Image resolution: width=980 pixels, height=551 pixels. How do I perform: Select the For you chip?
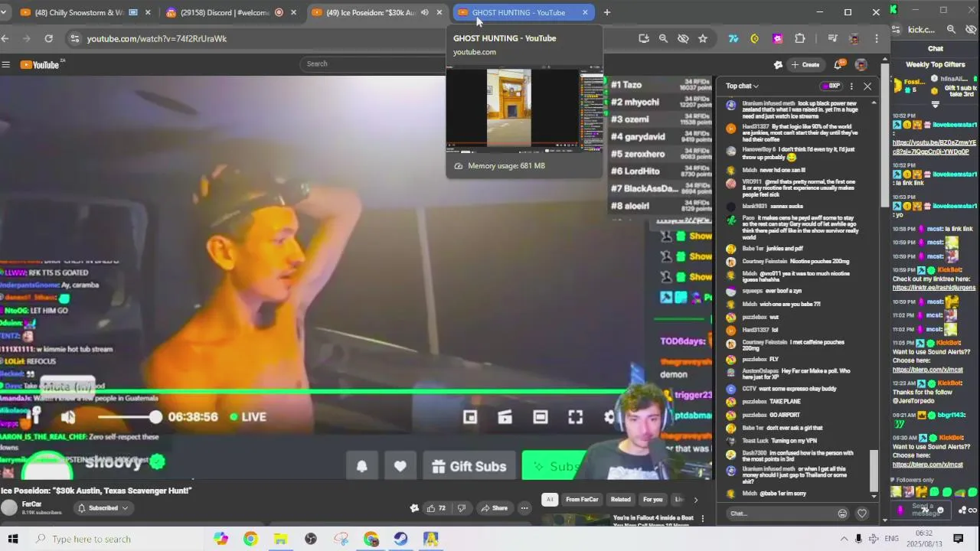point(653,500)
